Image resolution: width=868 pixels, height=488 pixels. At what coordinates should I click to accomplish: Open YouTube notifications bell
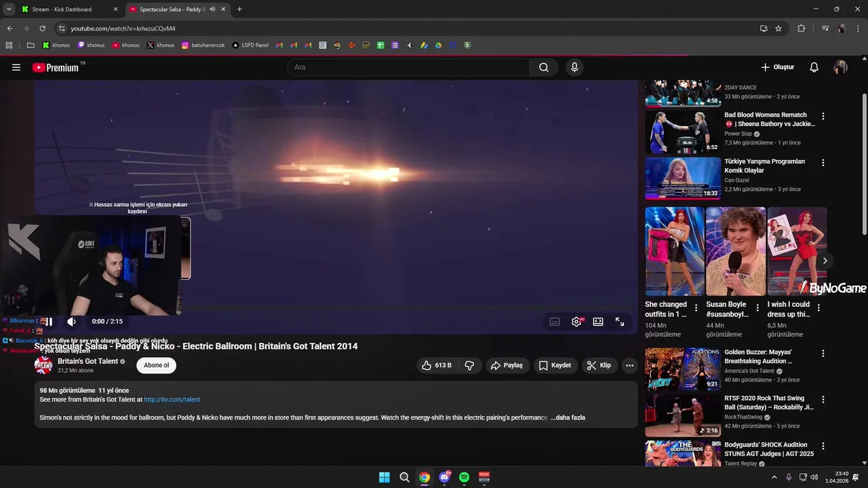[x=814, y=67]
